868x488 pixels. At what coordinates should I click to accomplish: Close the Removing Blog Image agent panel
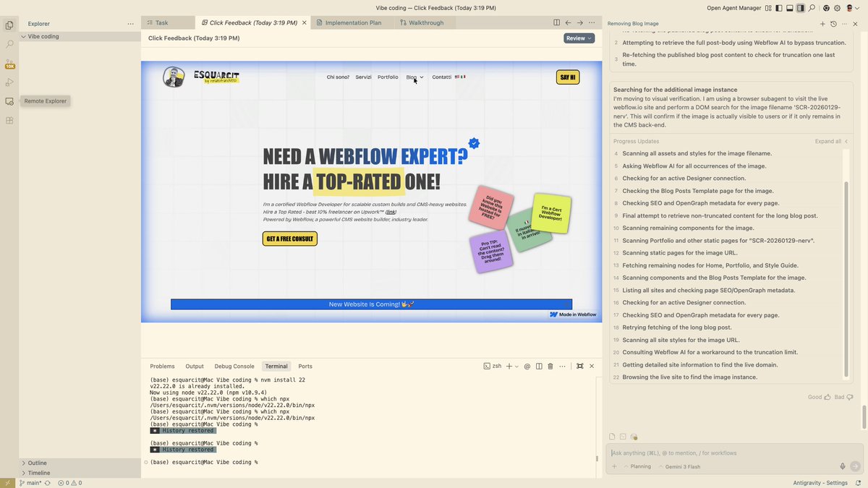click(855, 24)
